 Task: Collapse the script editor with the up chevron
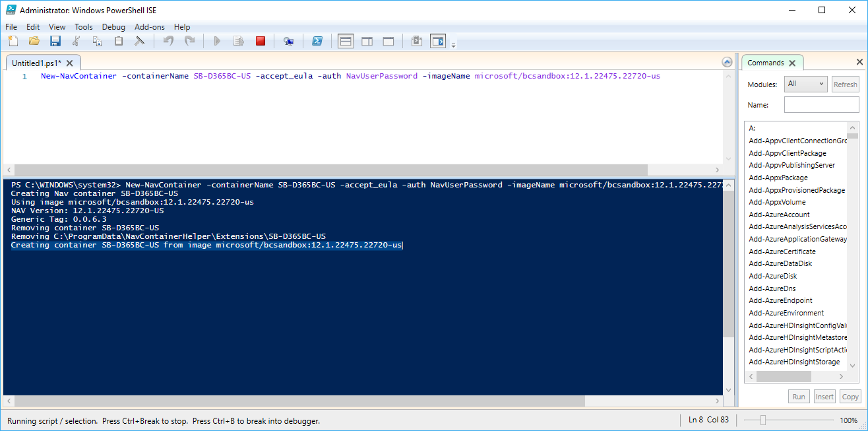(x=726, y=61)
